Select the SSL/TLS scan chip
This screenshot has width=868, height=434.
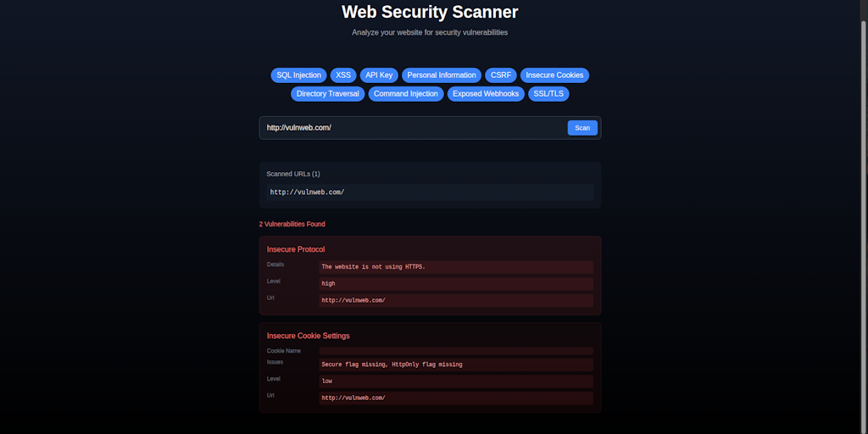click(x=549, y=94)
